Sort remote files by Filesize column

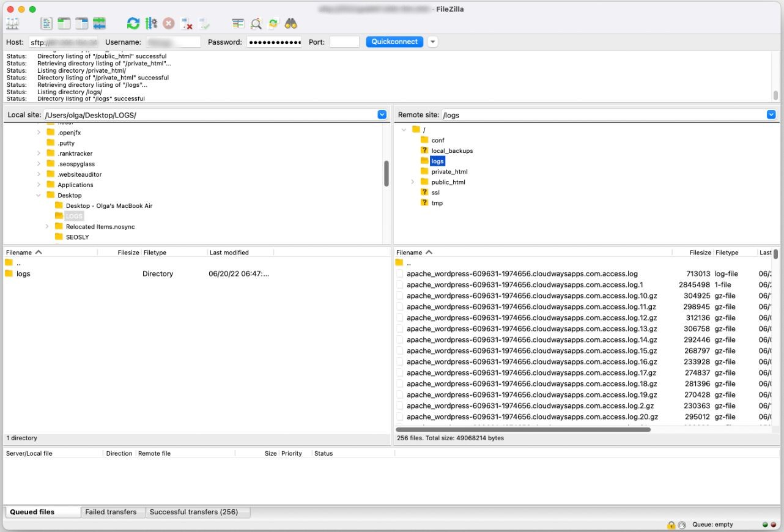(699, 252)
